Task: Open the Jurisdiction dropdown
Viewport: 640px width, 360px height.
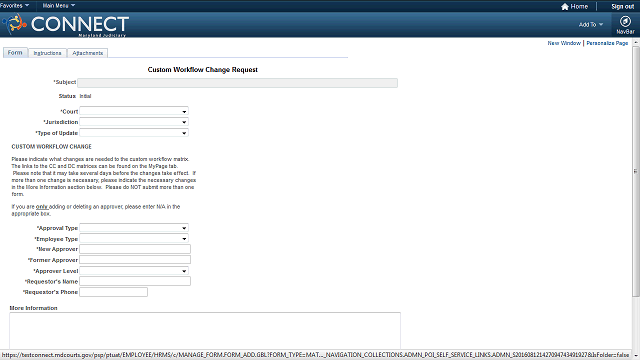Action: click(x=134, y=122)
